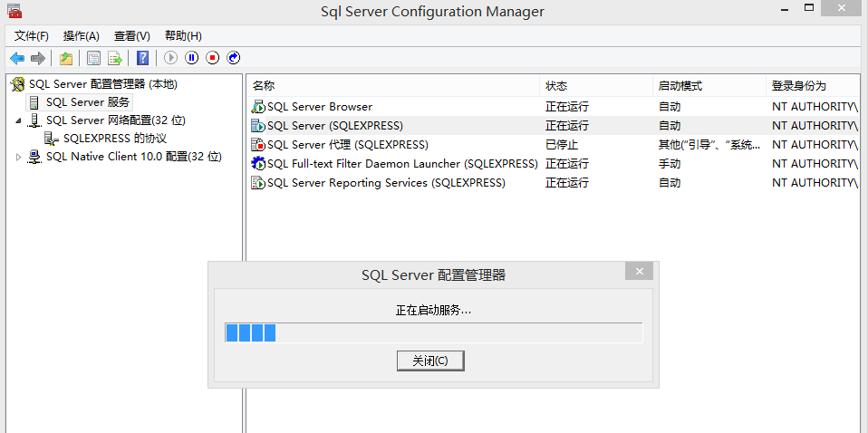Close the SQL Server 配置管理器 dialog with X
The image size is (868, 433).
tap(640, 271)
